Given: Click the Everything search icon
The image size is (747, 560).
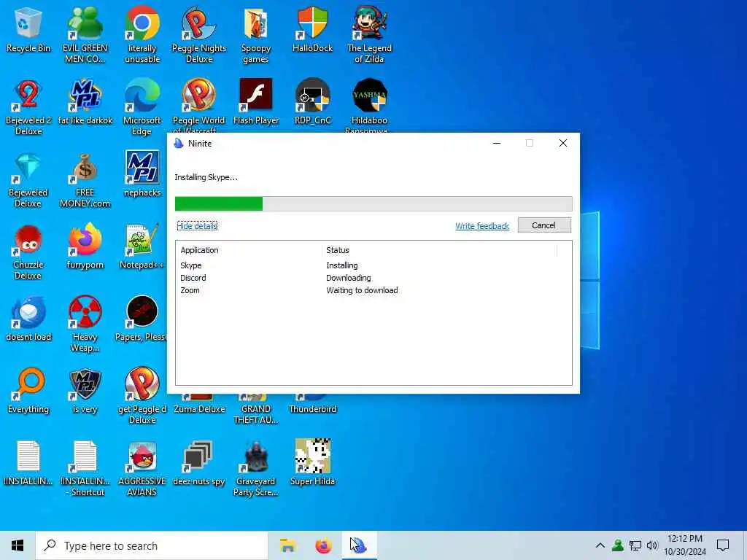Looking at the screenshot, I should tap(28, 392).
